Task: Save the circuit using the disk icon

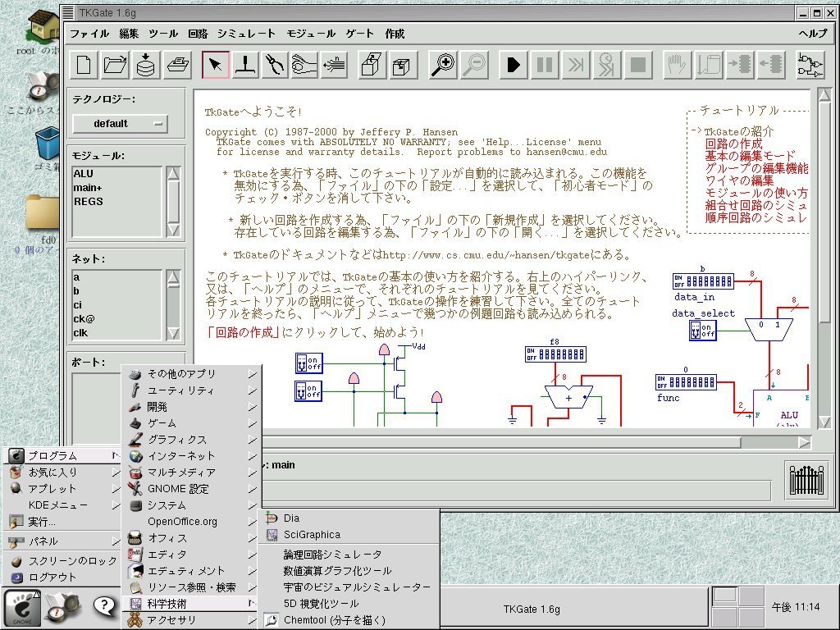Action: point(146,66)
